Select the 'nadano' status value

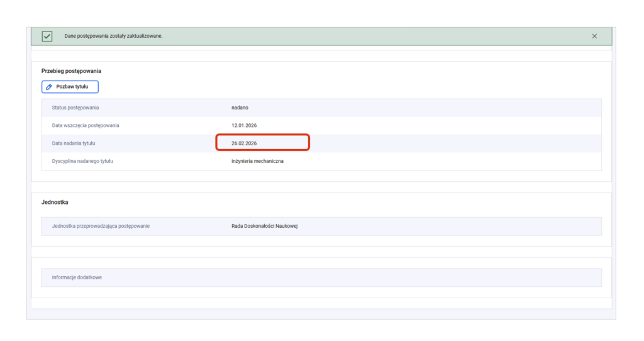click(240, 108)
